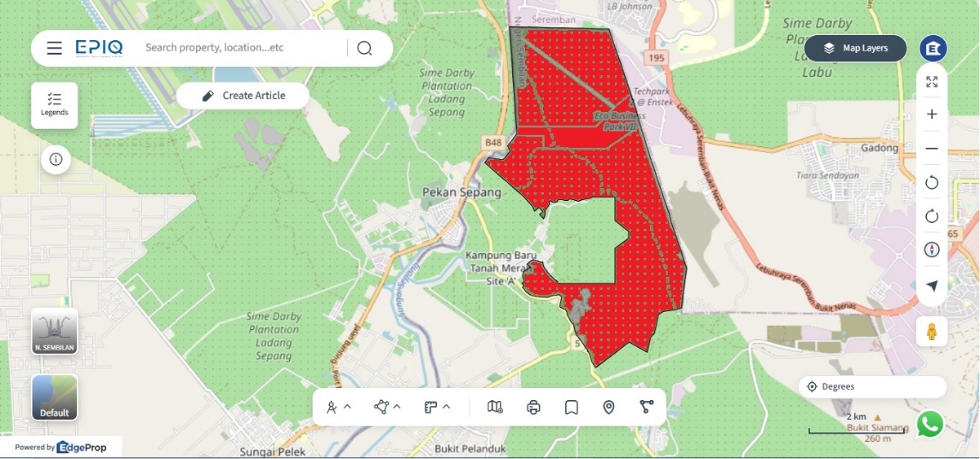Toggle the Legends panel
Image resolution: width=980 pixels, height=459 pixels.
tap(55, 105)
